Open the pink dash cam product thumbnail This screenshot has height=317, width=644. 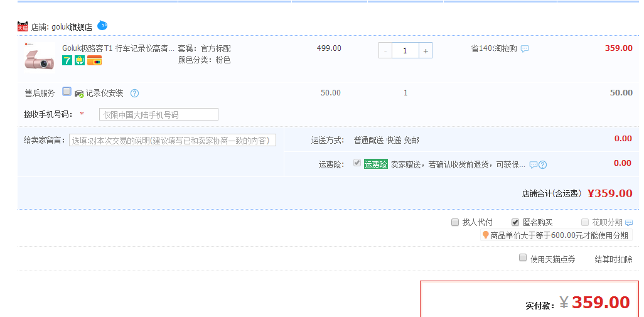(39, 58)
